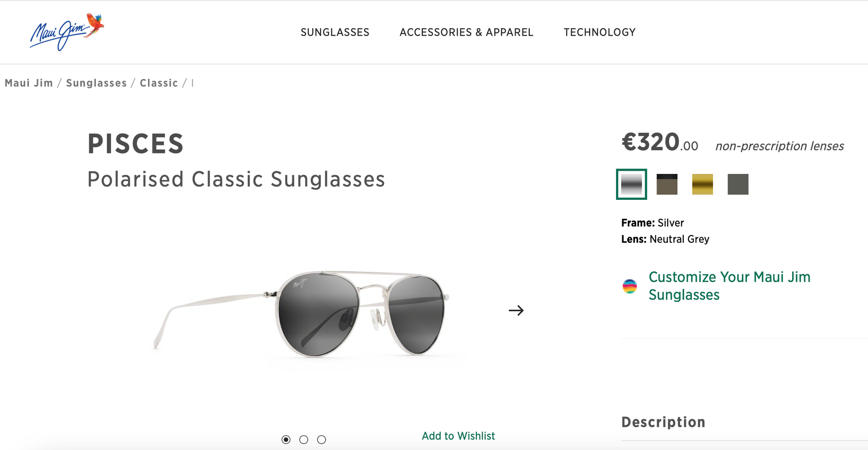This screenshot has width=868, height=450.
Task: Open the SUNGLASSES menu
Action: 335,32
